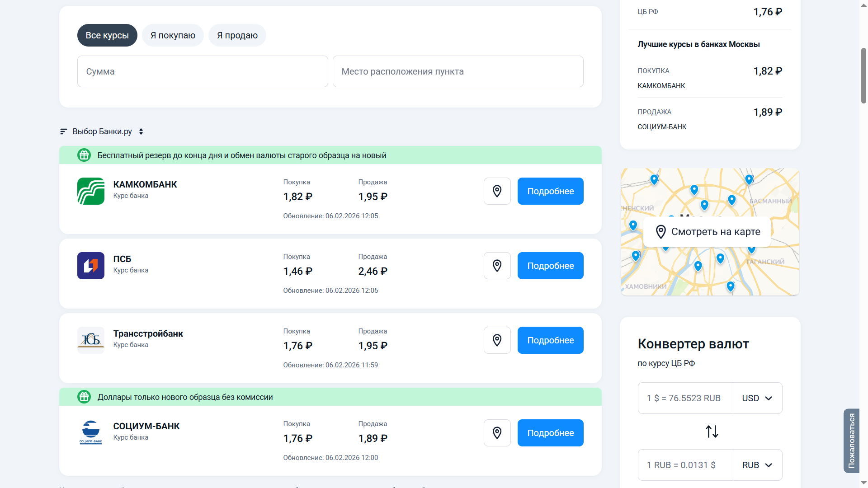Click the КАМКОМБАНК green logo
Screen dimensions: 868x488
91,191
